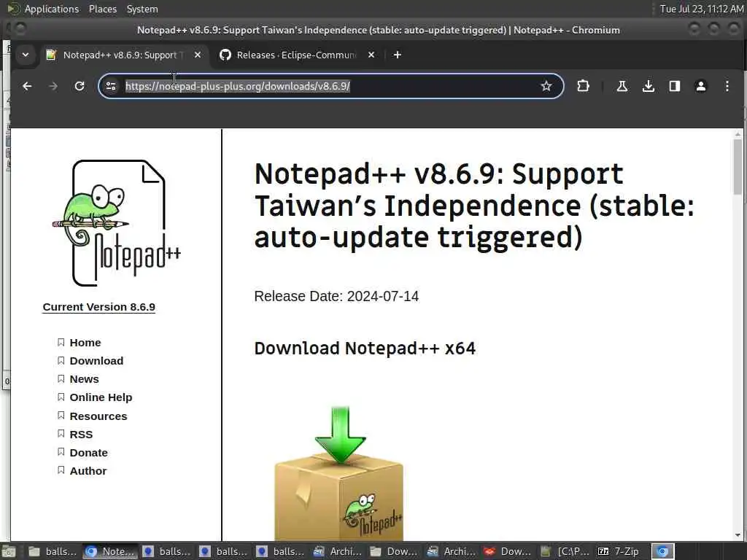This screenshot has width=747, height=560.
Task: Click the bookmark icon beside Donate
Action: tap(61, 451)
